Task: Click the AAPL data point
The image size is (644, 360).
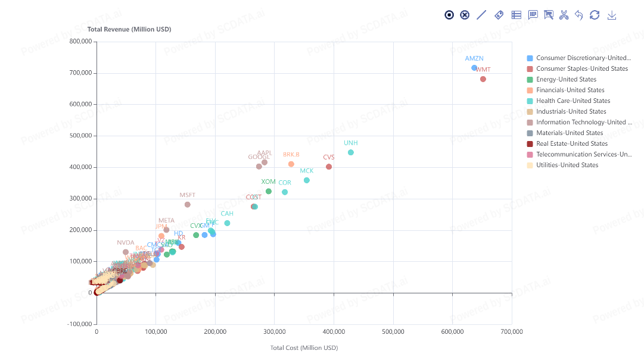Action: pos(265,162)
